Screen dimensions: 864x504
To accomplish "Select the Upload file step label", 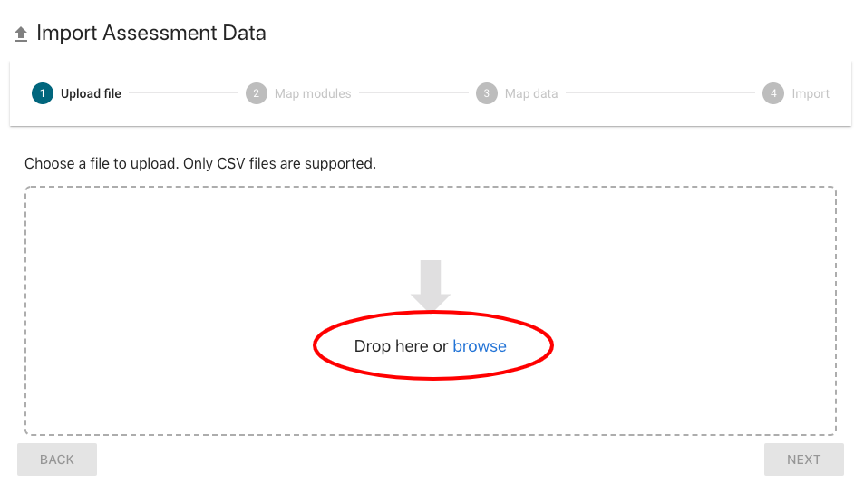I will [91, 93].
